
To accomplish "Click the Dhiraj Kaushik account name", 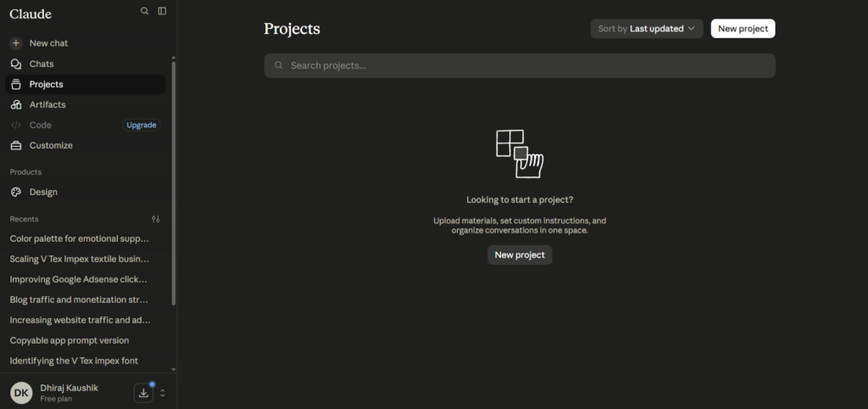I will tap(70, 388).
